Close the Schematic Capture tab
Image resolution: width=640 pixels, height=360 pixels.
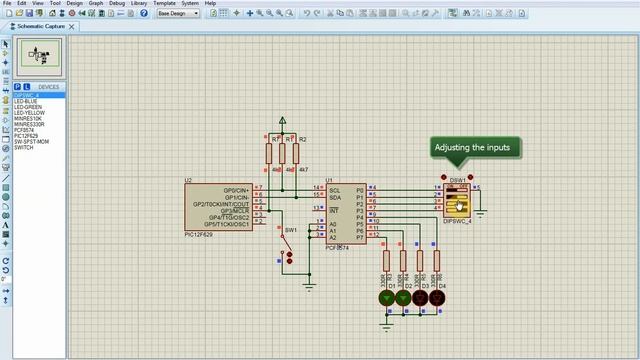71,27
